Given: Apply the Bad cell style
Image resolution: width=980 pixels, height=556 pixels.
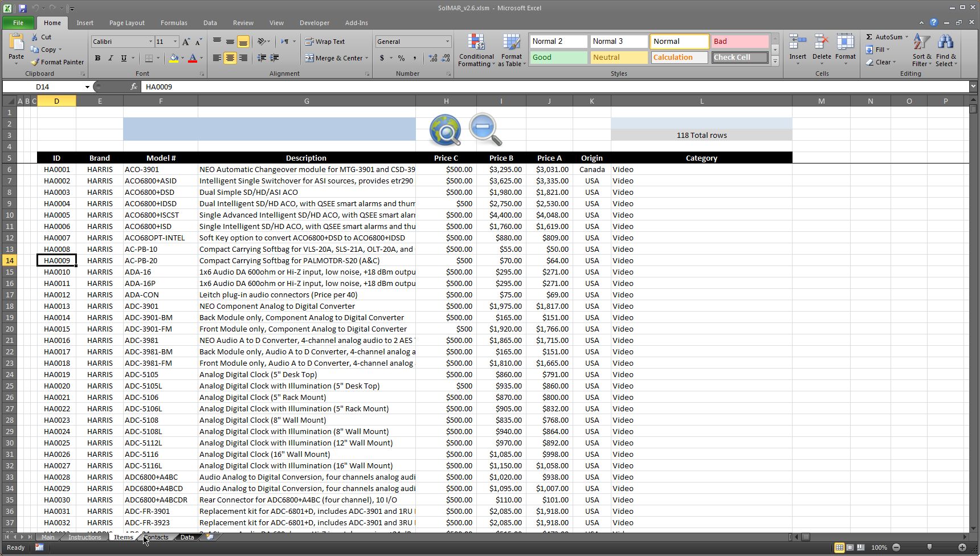Looking at the screenshot, I should (x=739, y=42).
